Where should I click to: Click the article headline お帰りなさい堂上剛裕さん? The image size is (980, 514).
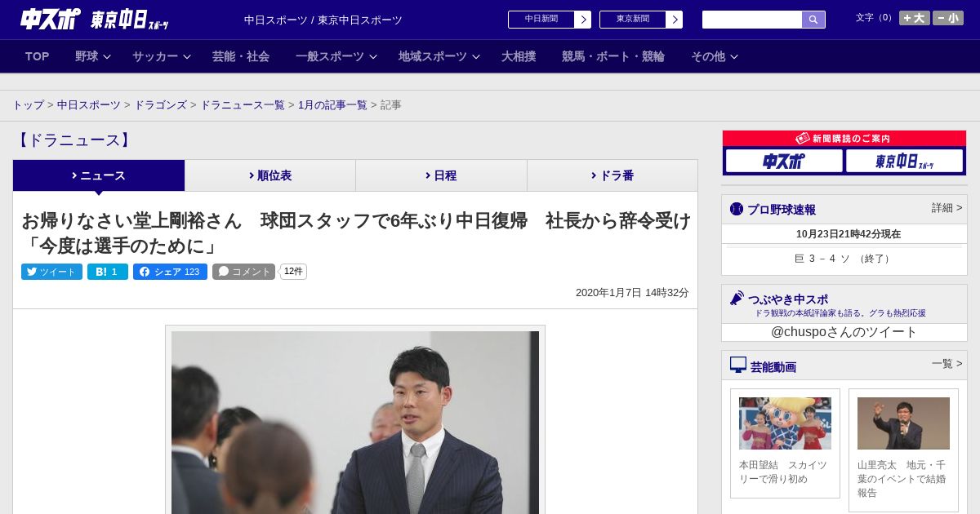click(x=356, y=233)
